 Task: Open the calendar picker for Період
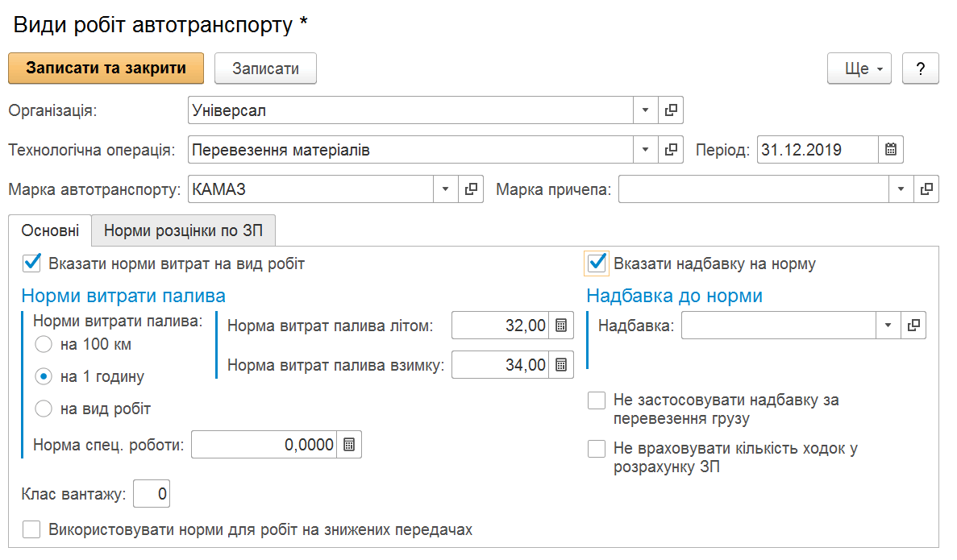(x=890, y=149)
